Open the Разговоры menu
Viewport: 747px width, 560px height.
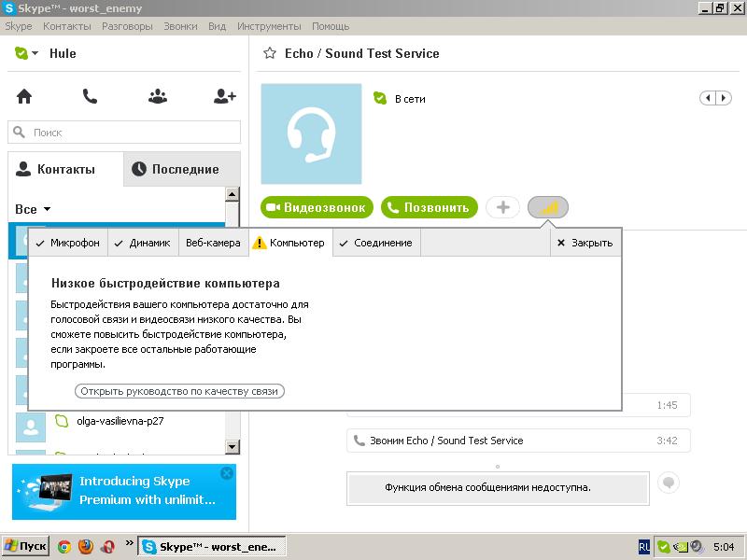tap(127, 26)
